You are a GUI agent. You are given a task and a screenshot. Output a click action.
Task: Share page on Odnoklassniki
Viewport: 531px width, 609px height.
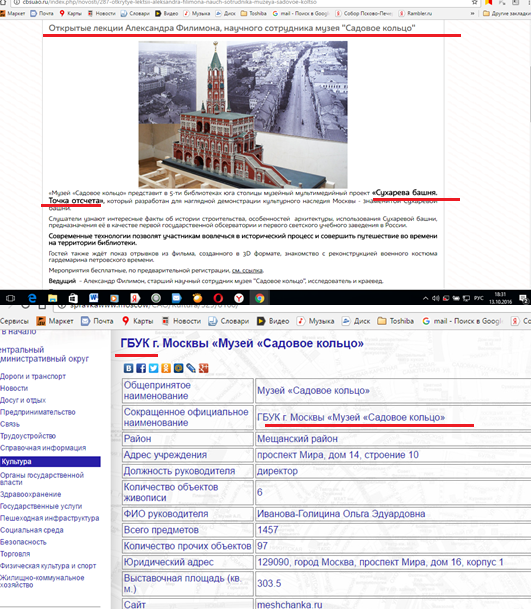pyautogui.click(x=166, y=368)
